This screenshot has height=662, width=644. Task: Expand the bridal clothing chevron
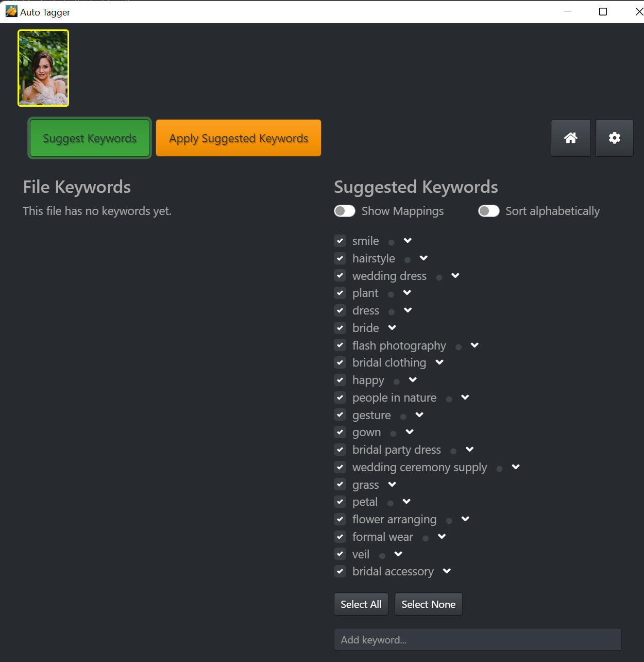[x=439, y=362]
